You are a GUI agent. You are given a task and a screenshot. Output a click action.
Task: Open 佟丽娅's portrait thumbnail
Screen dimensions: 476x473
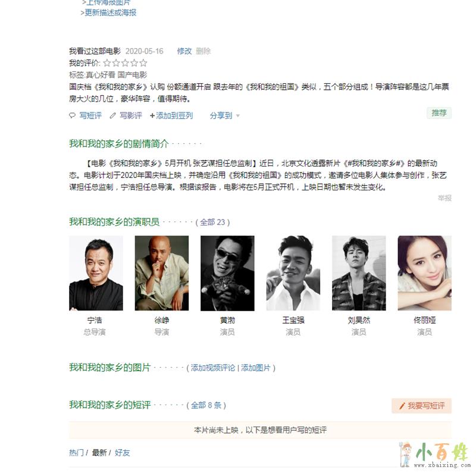(424, 273)
